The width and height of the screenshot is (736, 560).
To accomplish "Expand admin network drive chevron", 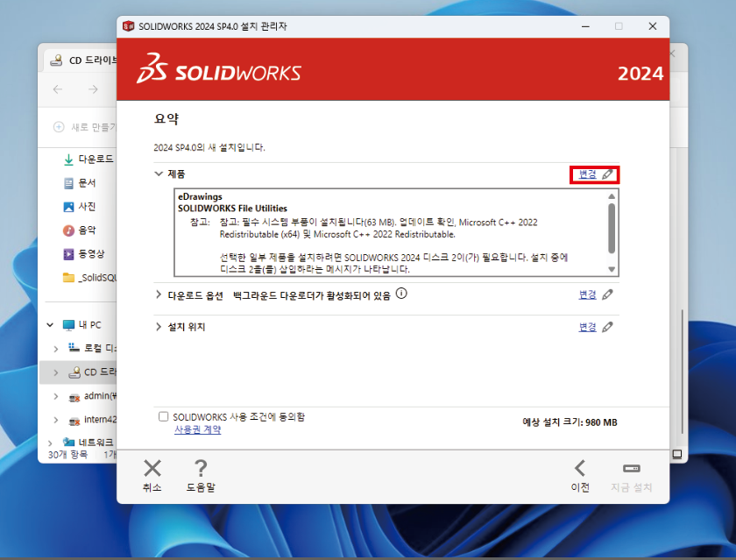I will coord(56,396).
